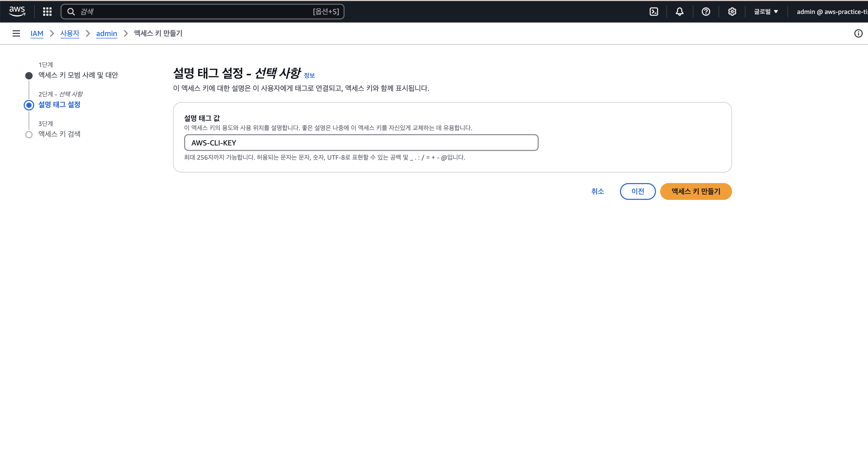Open the admin breadcrumb link
868x465 pixels.
click(107, 33)
